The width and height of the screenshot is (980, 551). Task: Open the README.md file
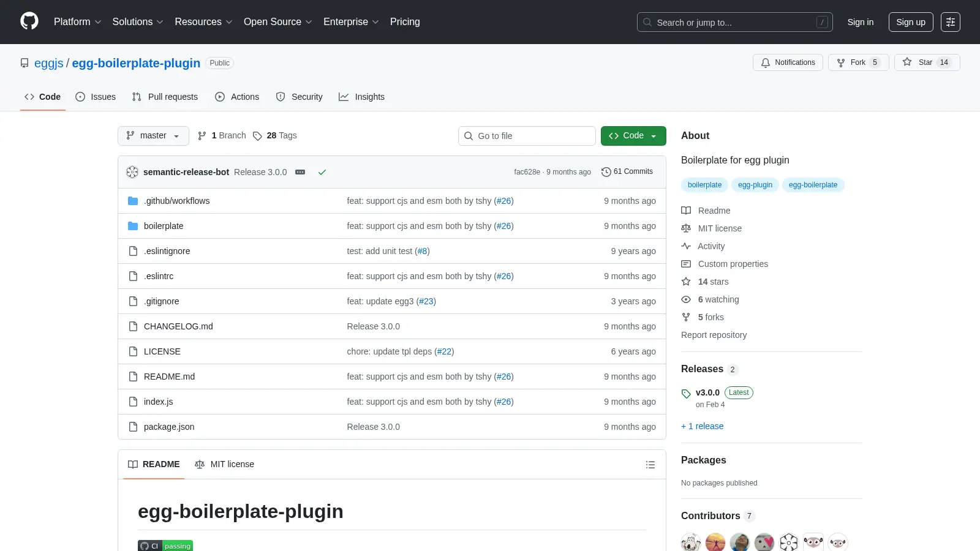pos(169,377)
